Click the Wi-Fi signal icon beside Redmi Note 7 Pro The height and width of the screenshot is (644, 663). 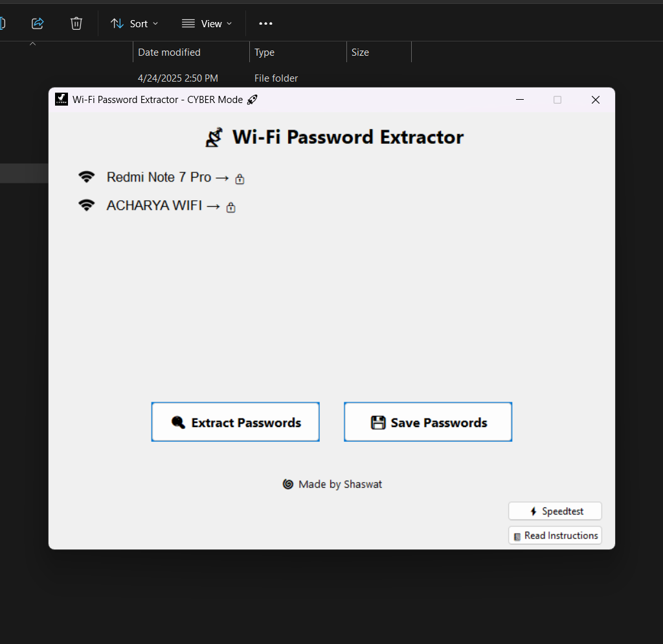point(87,177)
